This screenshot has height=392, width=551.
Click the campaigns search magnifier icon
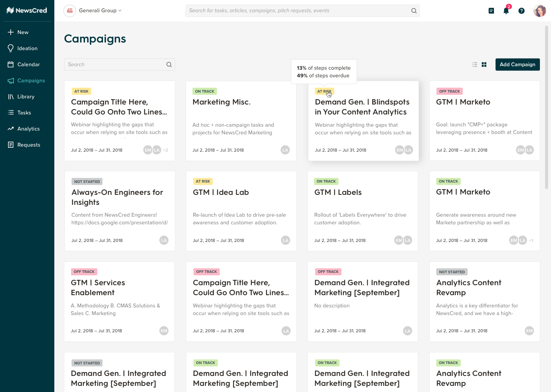pos(169,65)
